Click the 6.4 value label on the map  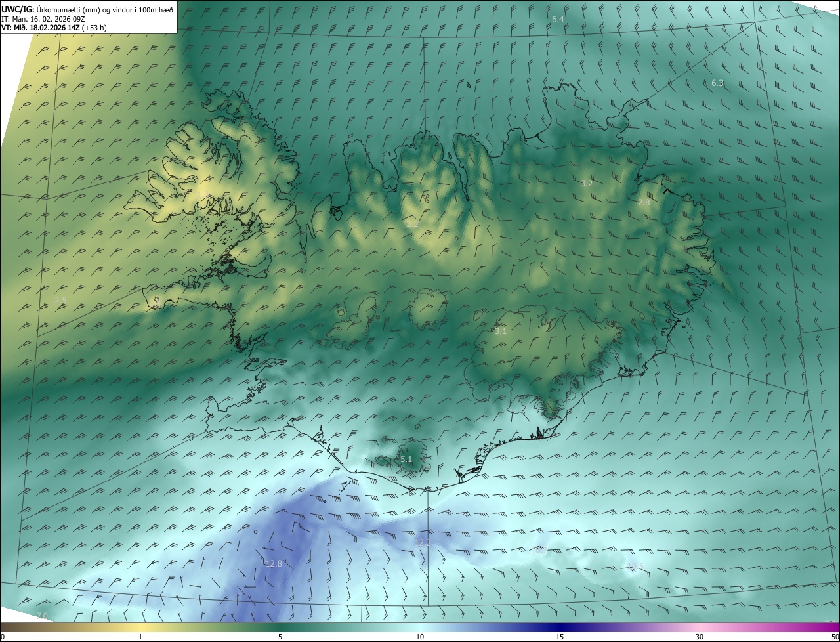tap(558, 20)
